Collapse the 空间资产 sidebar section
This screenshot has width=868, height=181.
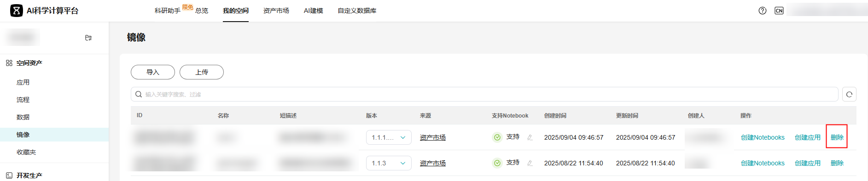click(29, 63)
